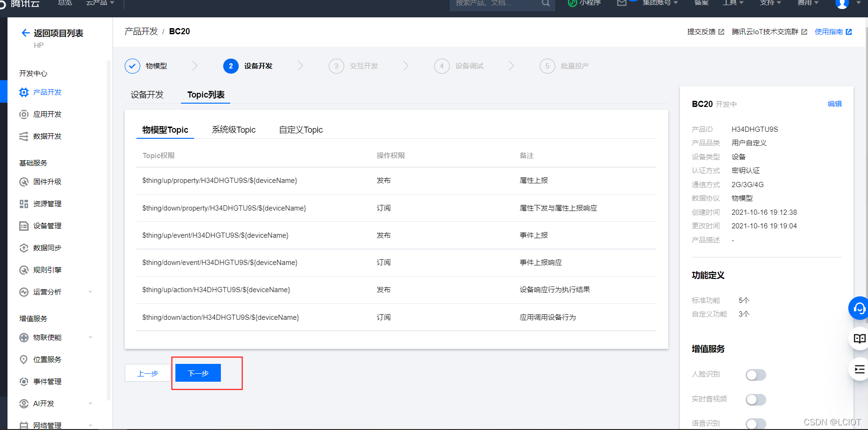Open 资源管理 icon in sidebar
Screen dimensions: 868x430
[x=24, y=204]
